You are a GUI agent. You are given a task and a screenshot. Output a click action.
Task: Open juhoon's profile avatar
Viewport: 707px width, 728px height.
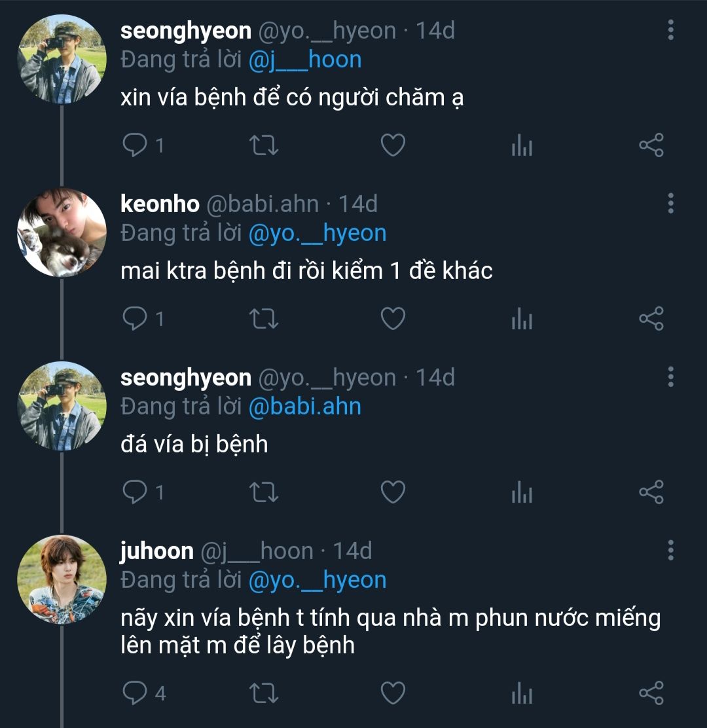pyautogui.click(x=62, y=579)
